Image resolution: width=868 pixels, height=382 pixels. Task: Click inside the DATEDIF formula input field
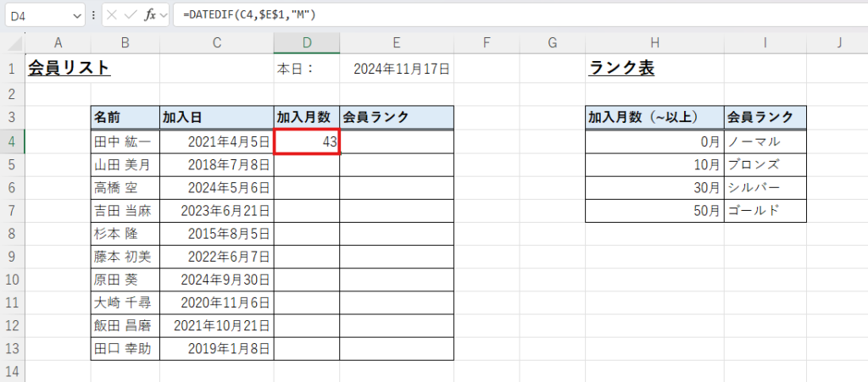pos(509,14)
